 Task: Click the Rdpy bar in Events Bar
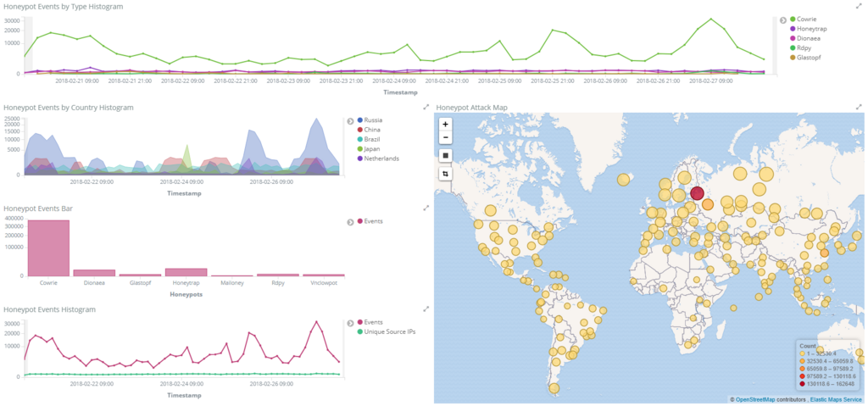(278, 275)
